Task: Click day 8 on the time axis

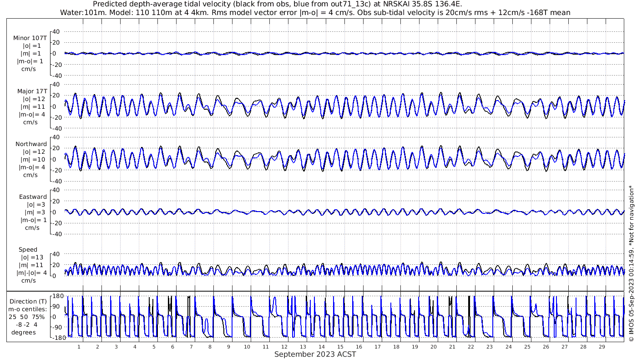Action: coord(210,347)
